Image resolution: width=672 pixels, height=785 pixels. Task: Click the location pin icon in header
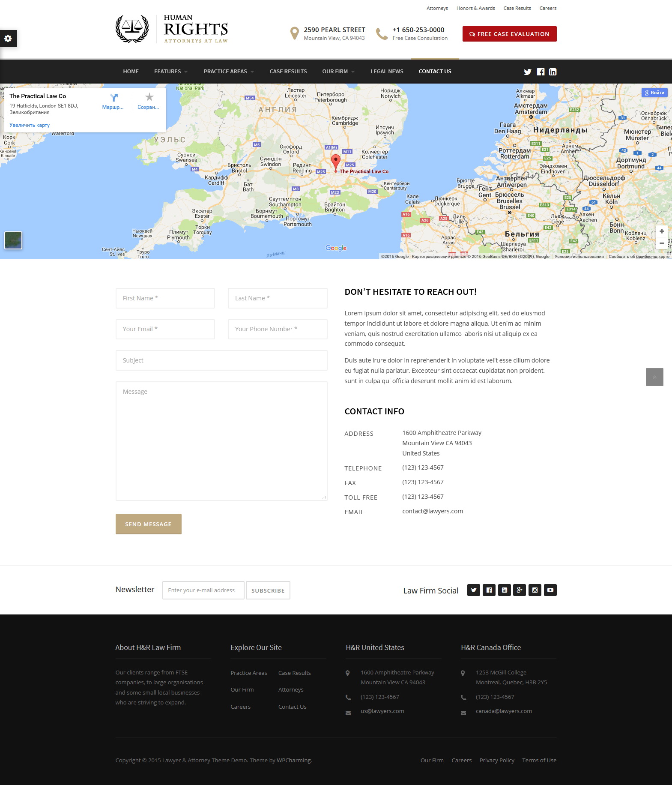pyautogui.click(x=294, y=33)
